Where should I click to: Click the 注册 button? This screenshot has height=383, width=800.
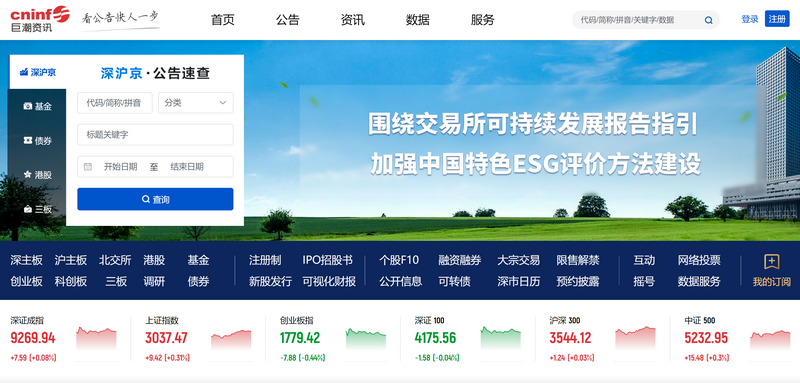click(777, 19)
